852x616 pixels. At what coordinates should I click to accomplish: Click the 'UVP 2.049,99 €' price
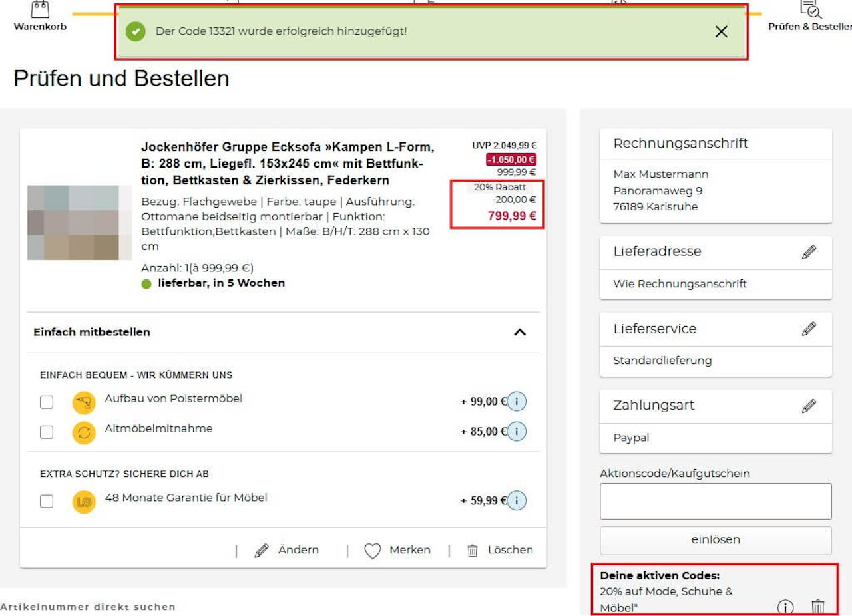coord(505,146)
